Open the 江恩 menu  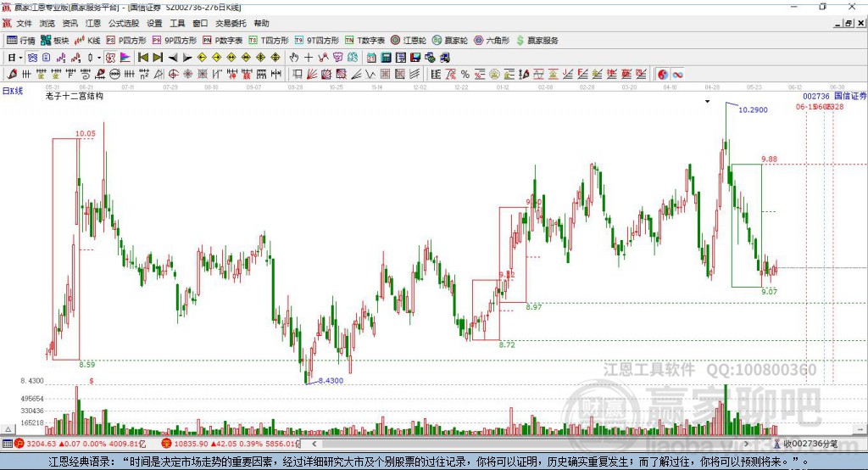point(93,23)
